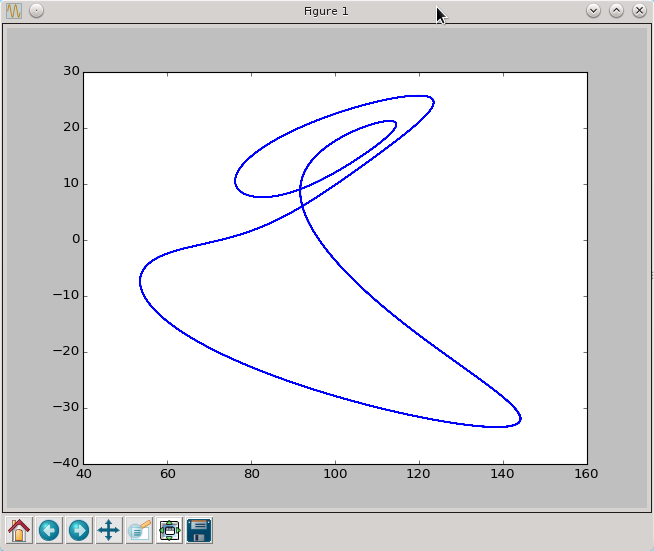Click the matplotlib window icon in title bar
The image size is (654, 551).
pos(14,11)
